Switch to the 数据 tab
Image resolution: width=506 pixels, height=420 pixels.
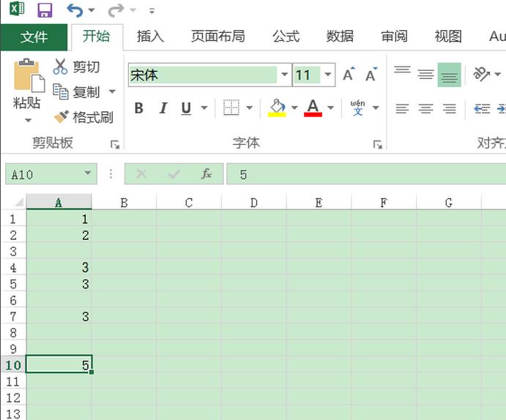(x=340, y=37)
